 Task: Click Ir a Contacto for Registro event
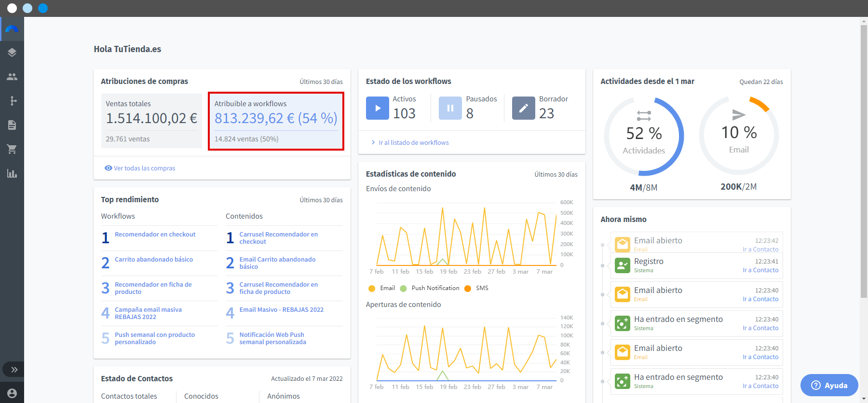click(x=760, y=270)
